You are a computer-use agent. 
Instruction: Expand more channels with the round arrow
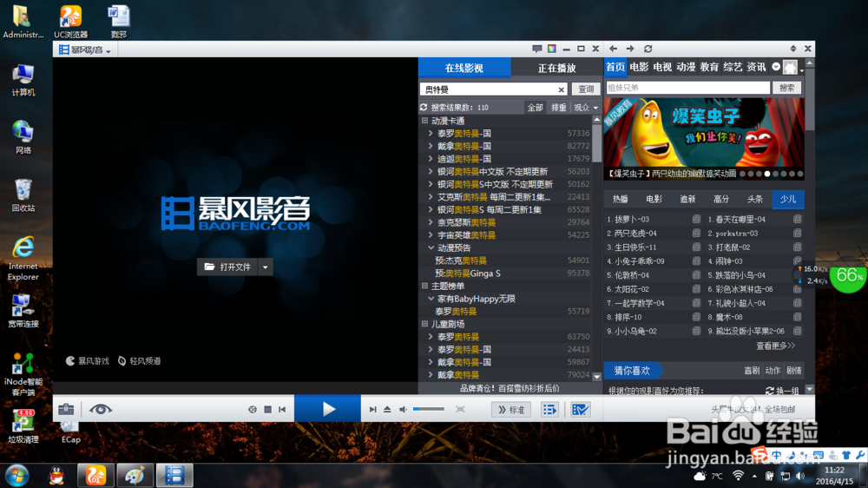[776, 67]
